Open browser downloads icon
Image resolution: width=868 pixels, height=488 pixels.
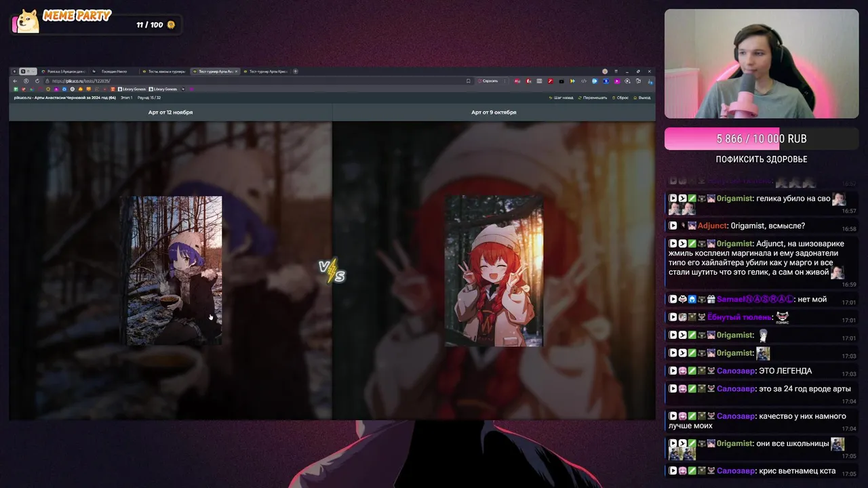pos(650,81)
